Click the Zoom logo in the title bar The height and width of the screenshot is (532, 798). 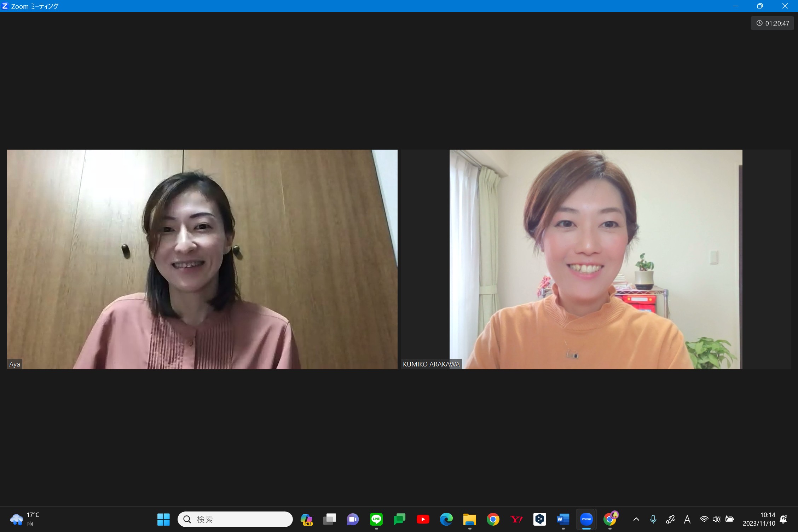coord(5,6)
